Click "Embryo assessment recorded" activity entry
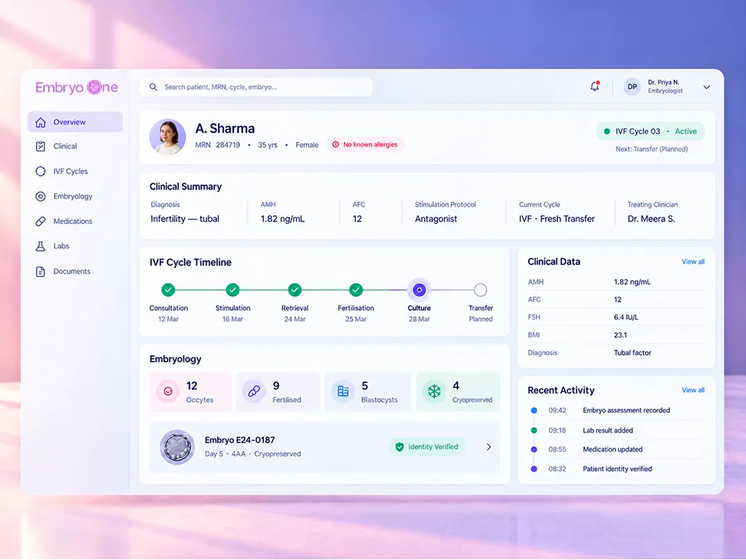746x560 pixels. pyautogui.click(x=626, y=410)
